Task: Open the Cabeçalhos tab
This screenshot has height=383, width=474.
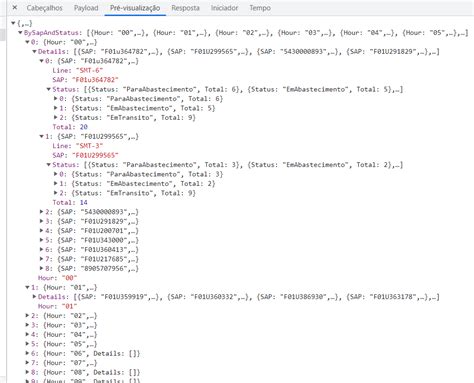Action: coord(44,8)
